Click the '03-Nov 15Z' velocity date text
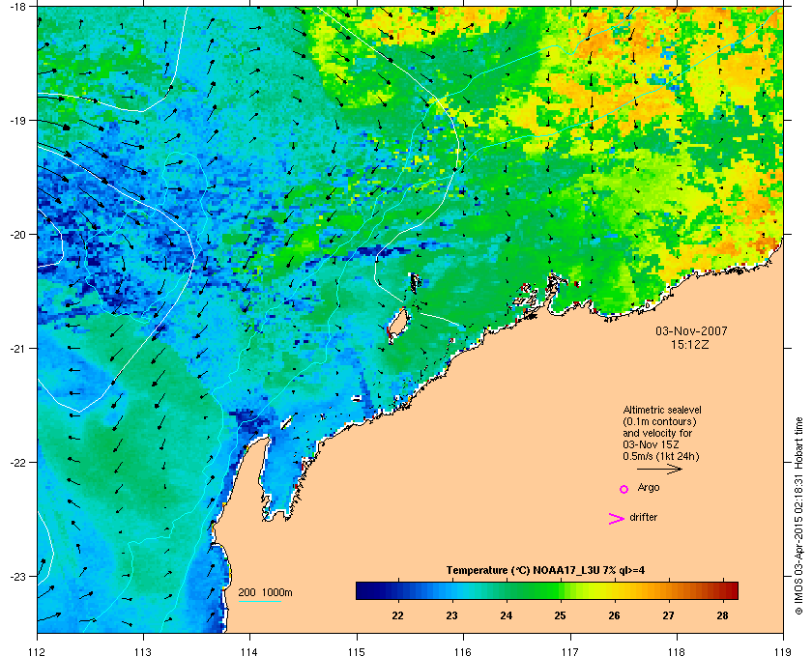This screenshot has width=812, height=657. 651,444
